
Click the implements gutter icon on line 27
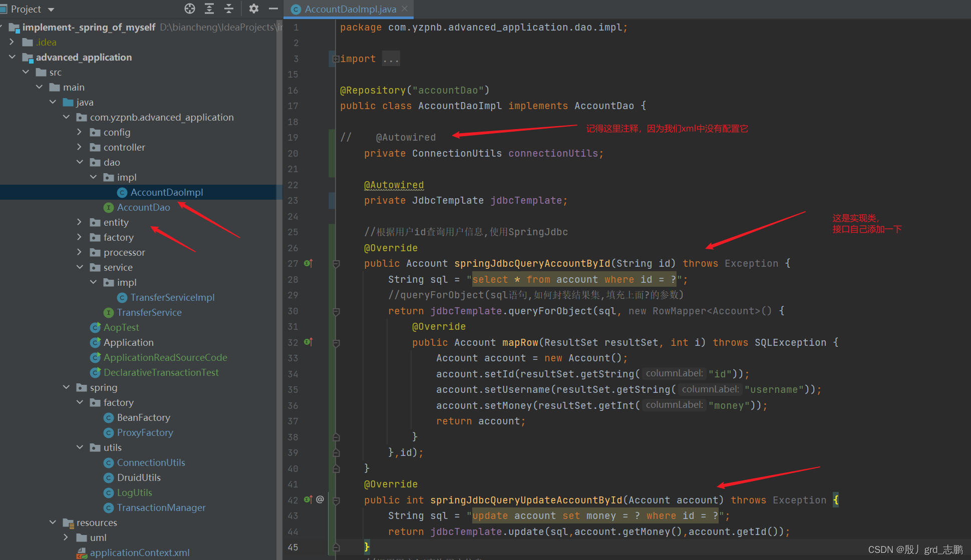point(308,263)
